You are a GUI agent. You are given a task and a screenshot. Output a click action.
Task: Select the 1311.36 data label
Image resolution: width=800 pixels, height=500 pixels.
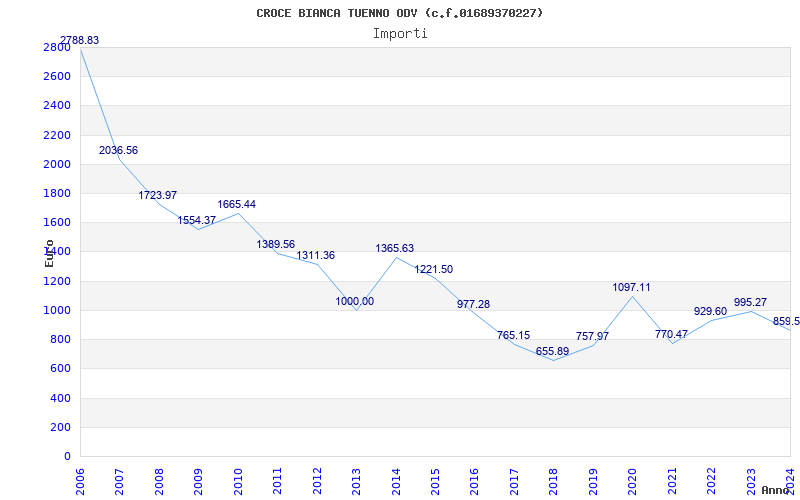coord(316,256)
